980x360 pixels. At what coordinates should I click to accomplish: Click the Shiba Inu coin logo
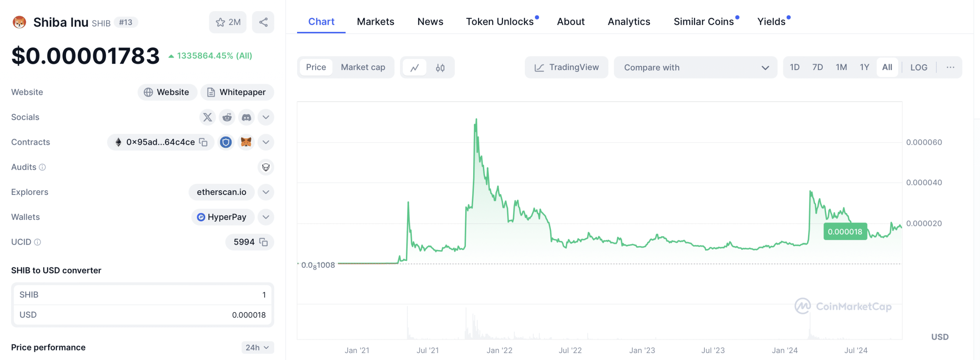tap(19, 22)
